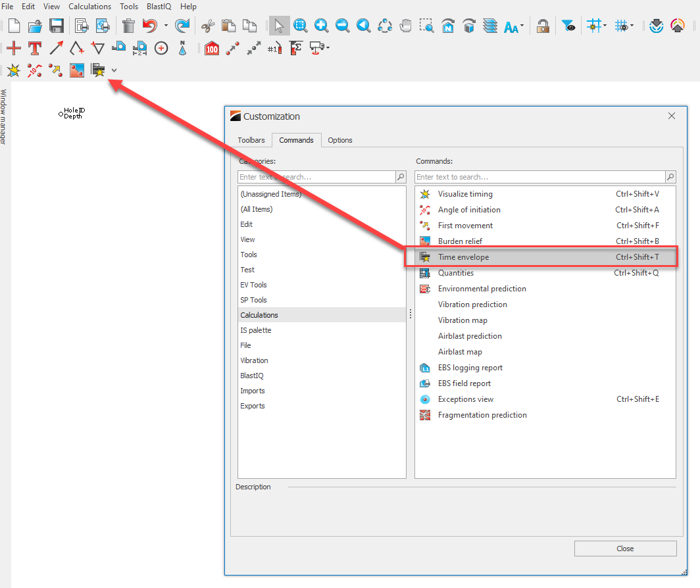Choose the (All Items) category
This screenshot has width=700, height=588.
(322, 209)
